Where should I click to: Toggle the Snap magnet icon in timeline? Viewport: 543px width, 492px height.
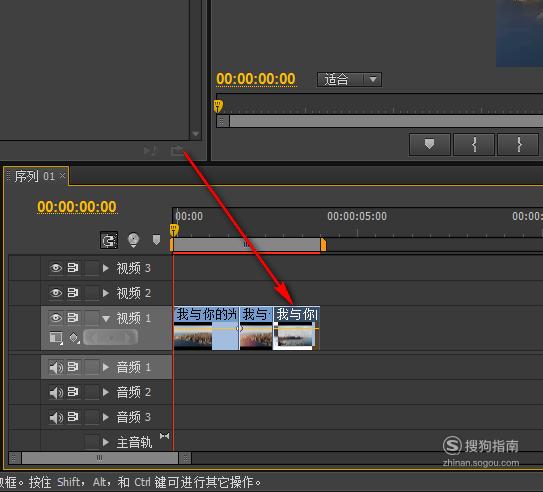pyautogui.click(x=109, y=240)
